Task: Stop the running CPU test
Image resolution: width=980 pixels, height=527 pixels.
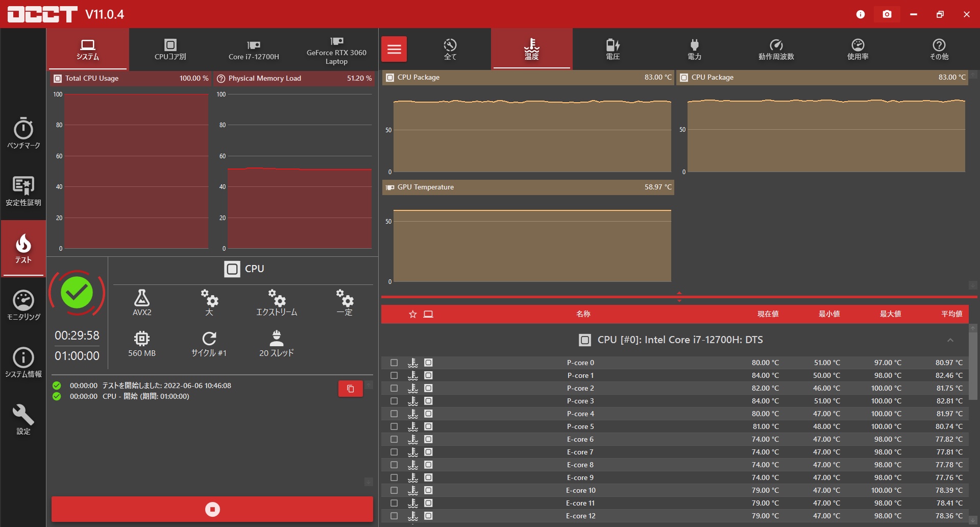Action: [x=212, y=509]
